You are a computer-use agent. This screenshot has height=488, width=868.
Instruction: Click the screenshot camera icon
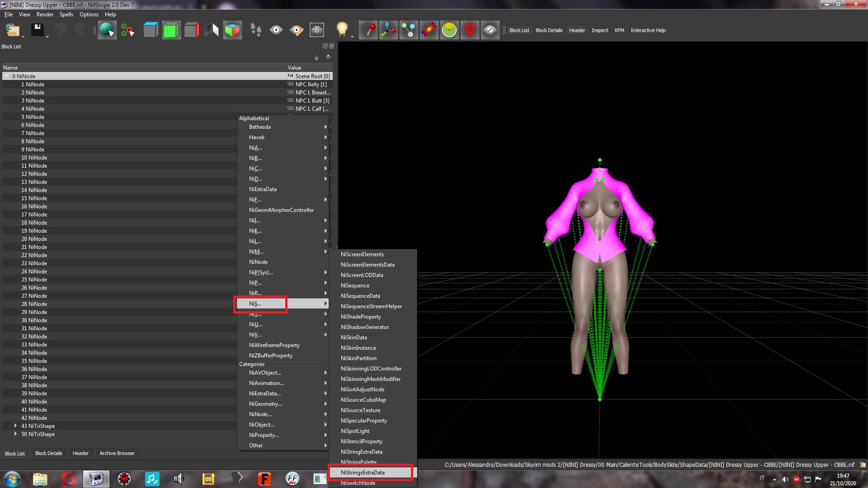point(317,30)
